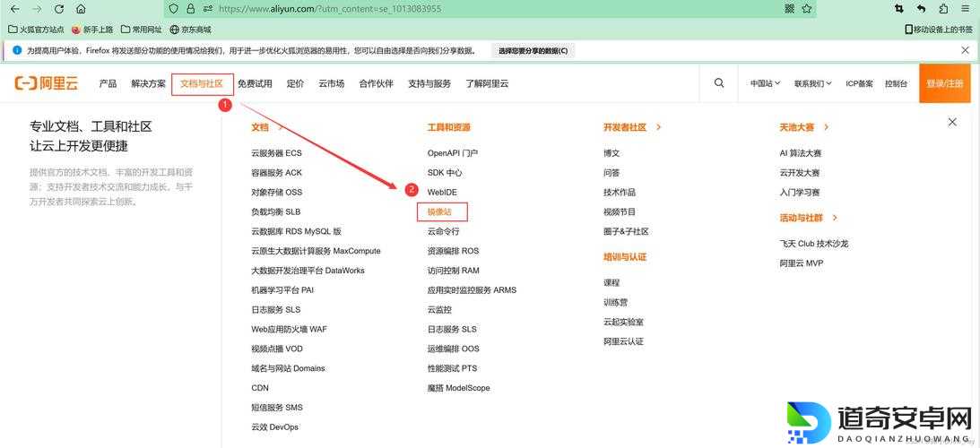980x448 pixels.
Task: Expand the 联系我们 dropdown
Action: [x=813, y=83]
